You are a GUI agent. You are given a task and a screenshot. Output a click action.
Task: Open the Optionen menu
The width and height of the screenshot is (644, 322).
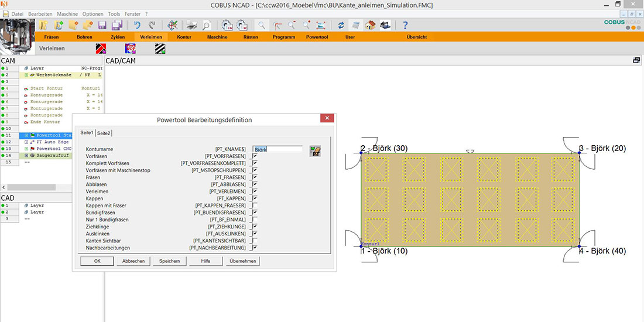point(93,13)
